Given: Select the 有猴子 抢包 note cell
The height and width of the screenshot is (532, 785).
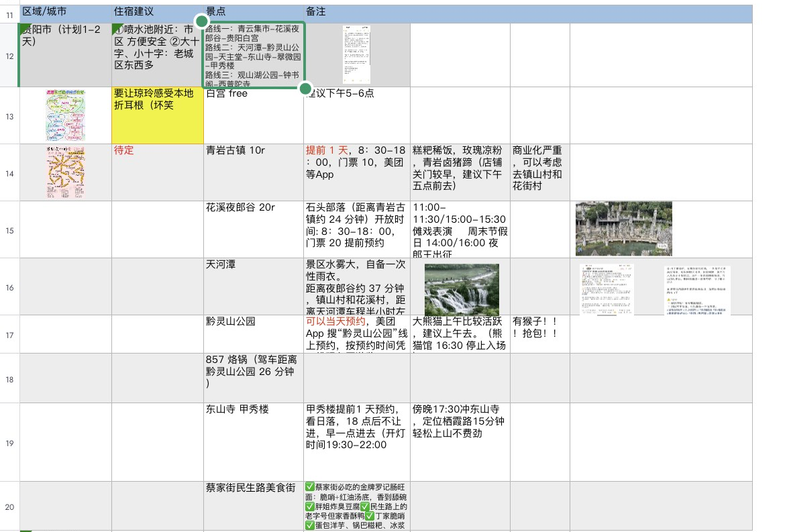Looking at the screenshot, I should [540, 334].
